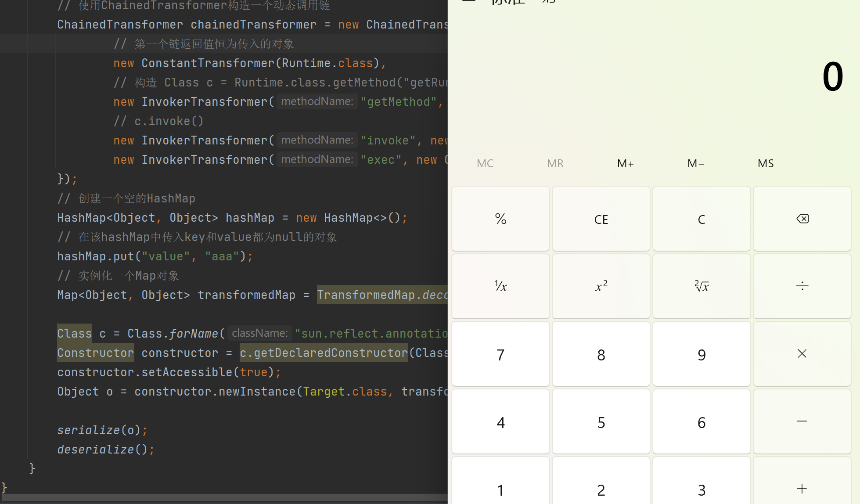Screen dimensions: 860x504
Task: Click the reciprocal 1/x key
Action: pyautogui.click(x=500, y=286)
